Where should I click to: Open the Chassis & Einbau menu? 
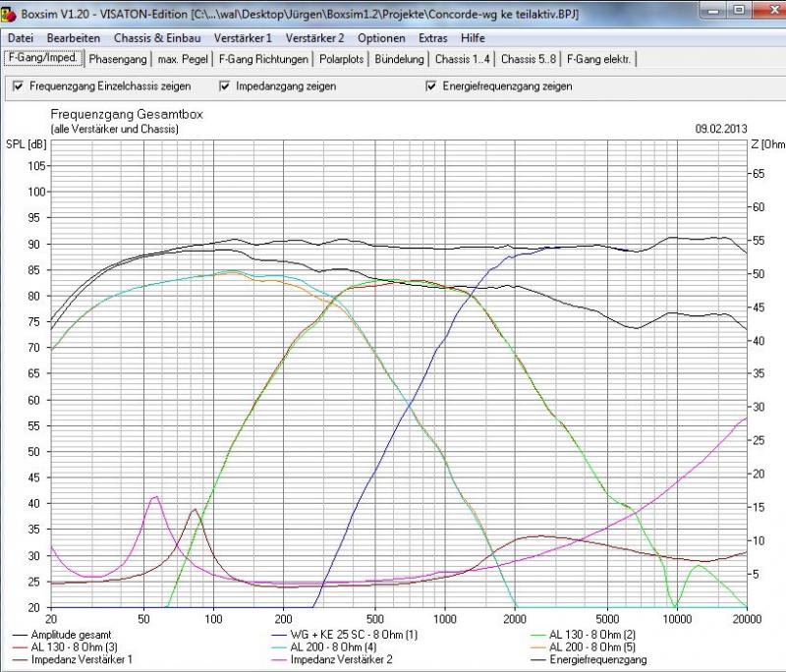(x=155, y=38)
